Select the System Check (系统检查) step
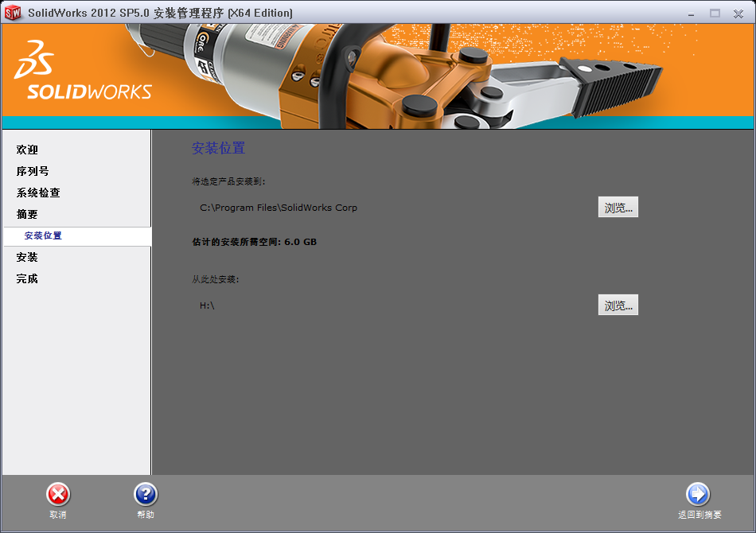 (x=38, y=193)
